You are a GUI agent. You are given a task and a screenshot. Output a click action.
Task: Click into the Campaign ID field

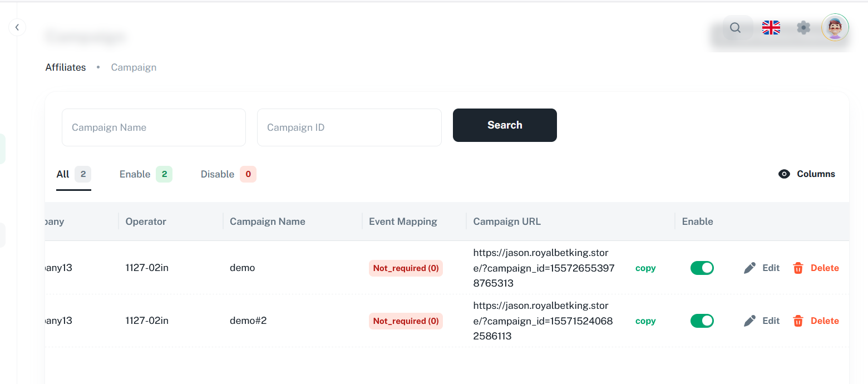click(x=349, y=127)
